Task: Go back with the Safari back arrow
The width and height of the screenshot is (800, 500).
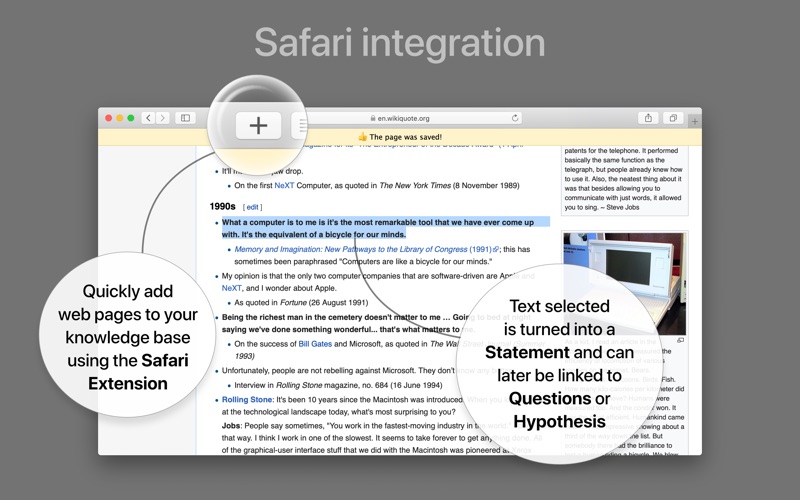Action: click(x=148, y=118)
